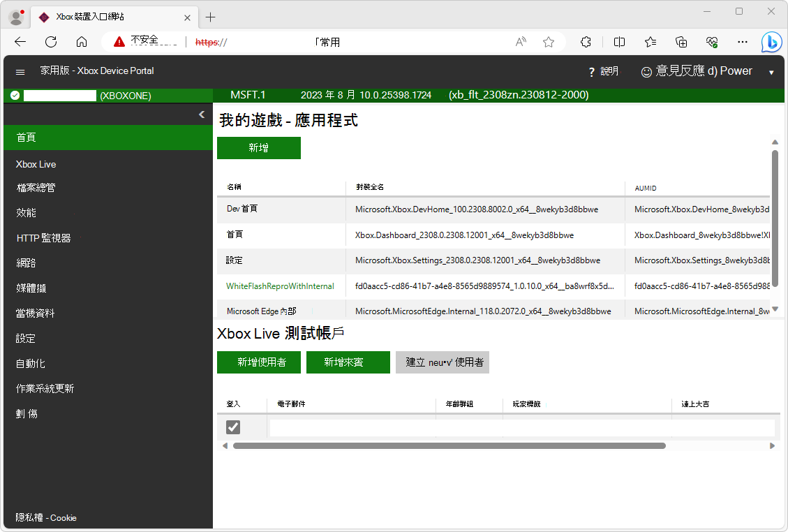Click the AUMID column header
This screenshot has width=788, height=532.
(646, 188)
